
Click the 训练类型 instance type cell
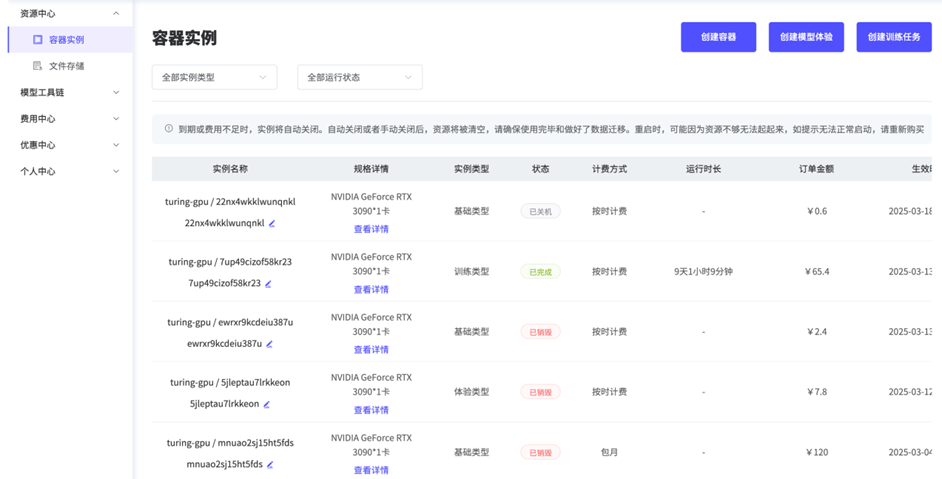(472, 272)
